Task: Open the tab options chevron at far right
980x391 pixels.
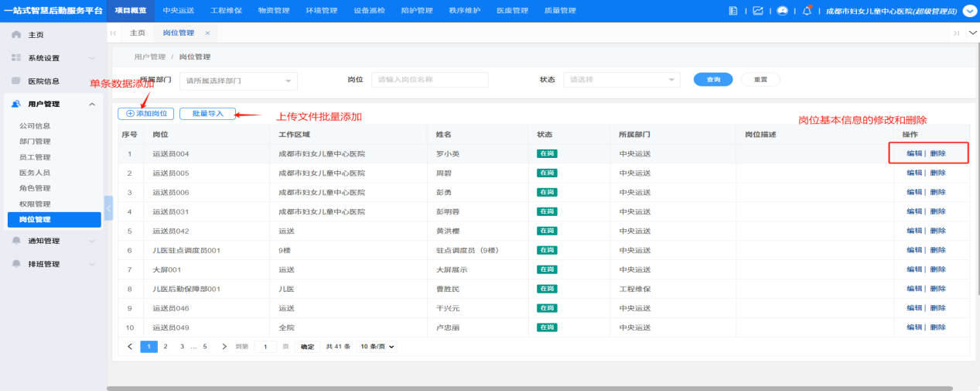Action: tap(972, 33)
